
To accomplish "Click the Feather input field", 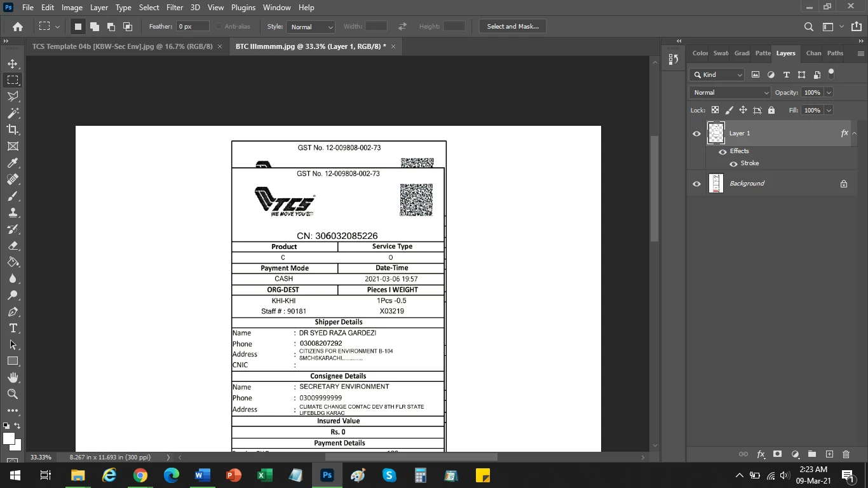I will point(193,27).
